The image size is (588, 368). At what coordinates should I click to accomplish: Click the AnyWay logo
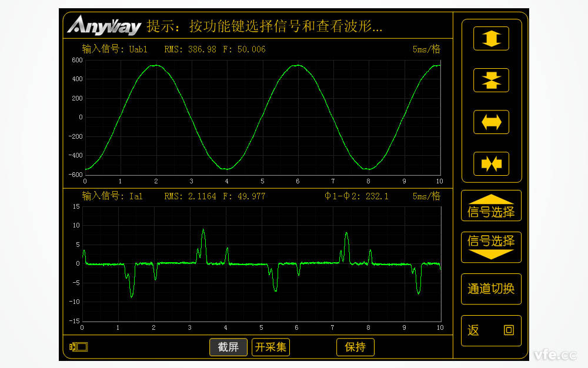coord(105,26)
